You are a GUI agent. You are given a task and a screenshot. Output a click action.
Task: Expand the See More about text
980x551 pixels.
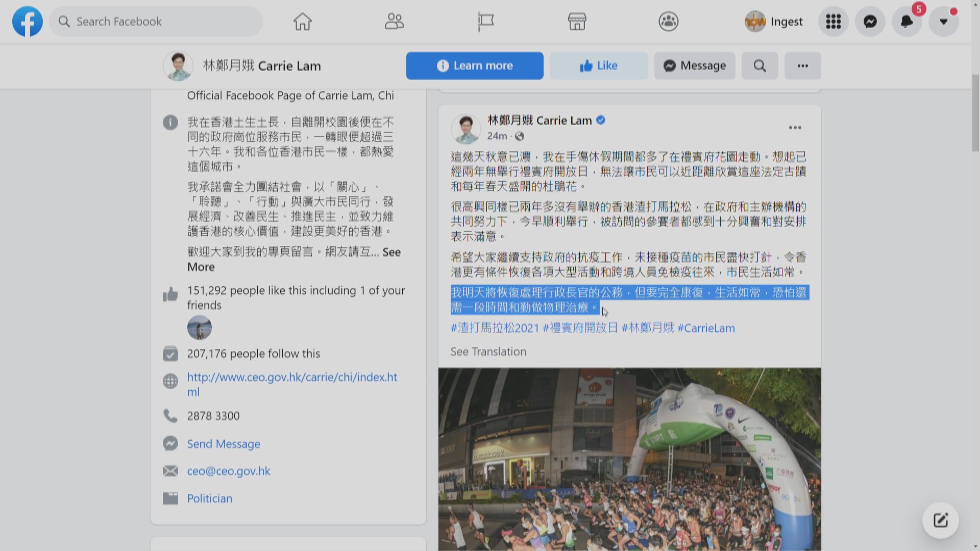(x=391, y=253)
